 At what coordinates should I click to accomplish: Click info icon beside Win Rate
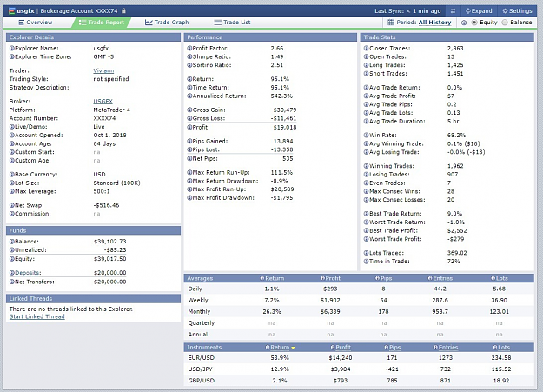click(x=366, y=136)
